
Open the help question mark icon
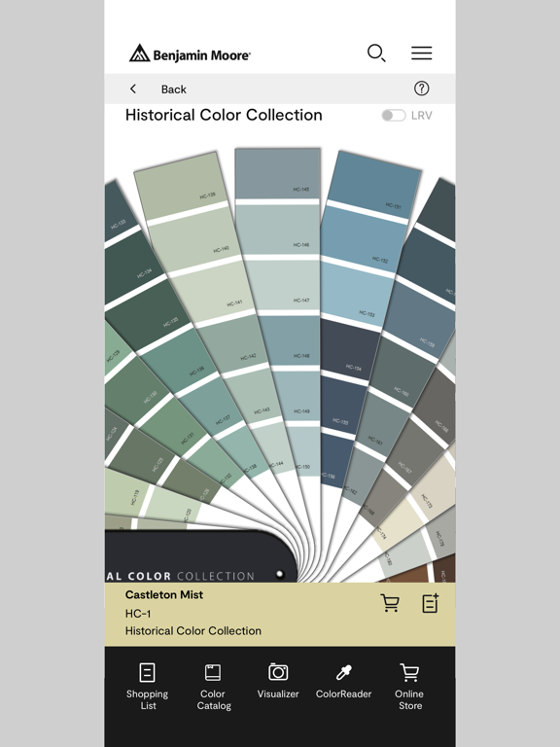[x=421, y=89]
